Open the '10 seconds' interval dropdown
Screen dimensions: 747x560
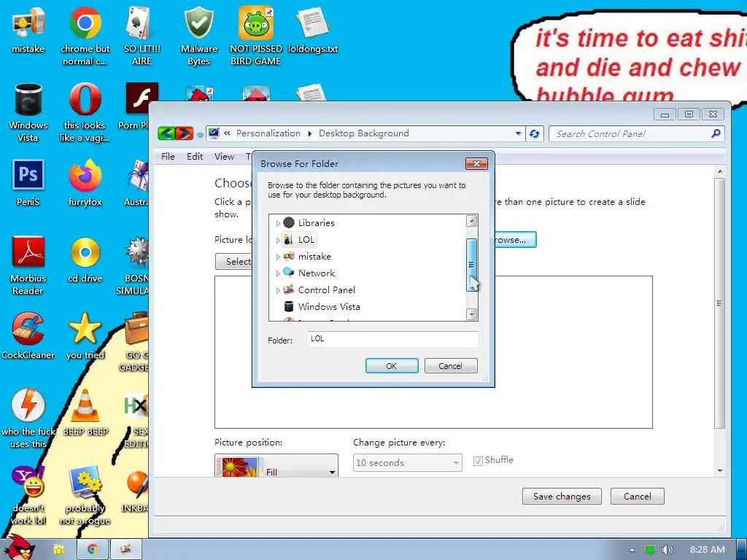pyautogui.click(x=407, y=462)
